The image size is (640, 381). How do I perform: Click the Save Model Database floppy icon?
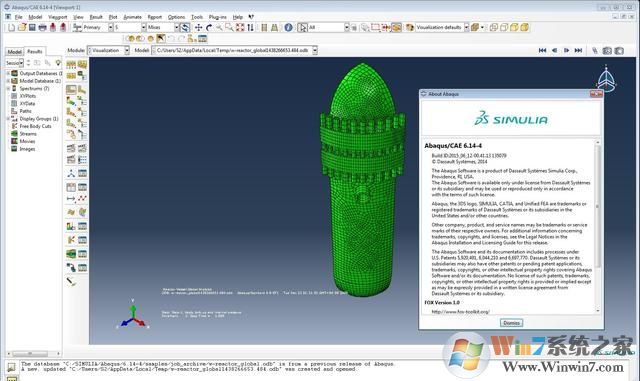pyautogui.click(x=32, y=27)
